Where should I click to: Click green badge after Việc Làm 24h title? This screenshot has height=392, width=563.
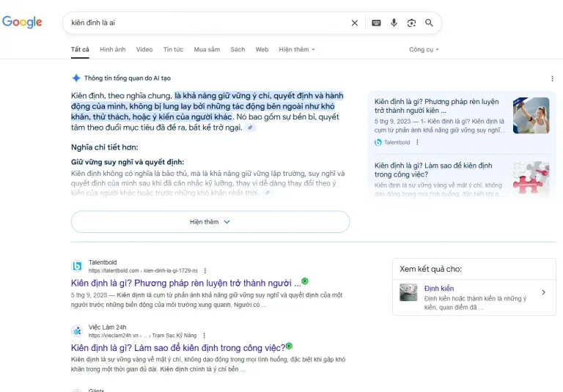(x=290, y=346)
